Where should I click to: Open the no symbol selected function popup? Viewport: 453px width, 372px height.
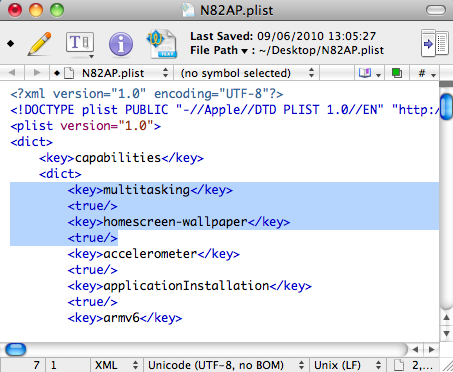pyautogui.click(x=247, y=73)
